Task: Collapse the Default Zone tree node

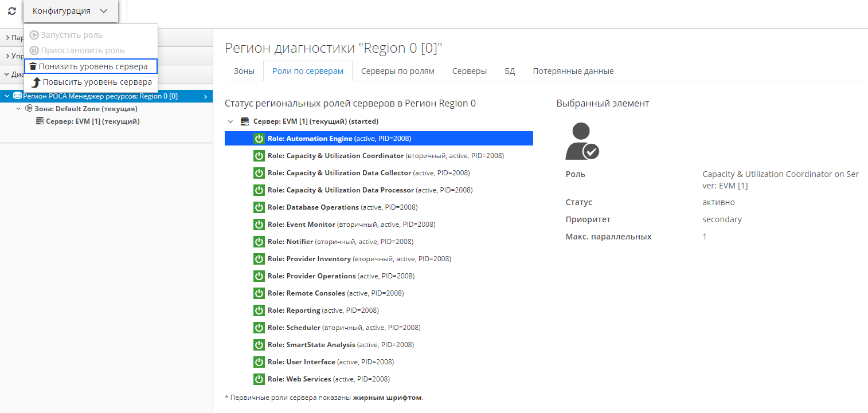Action: click(18, 108)
